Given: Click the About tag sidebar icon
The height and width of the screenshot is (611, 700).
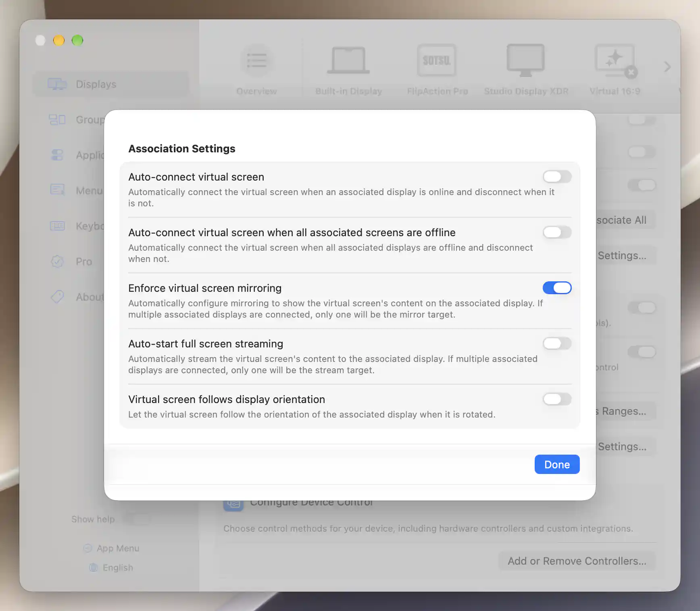Looking at the screenshot, I should pyautogui.click(x=57, y=297).
